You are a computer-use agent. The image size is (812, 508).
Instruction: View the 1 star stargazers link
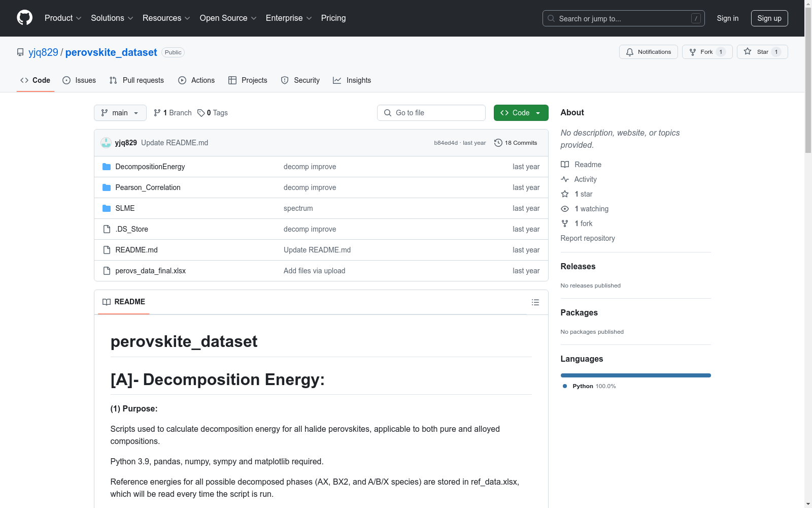[577, 194]
